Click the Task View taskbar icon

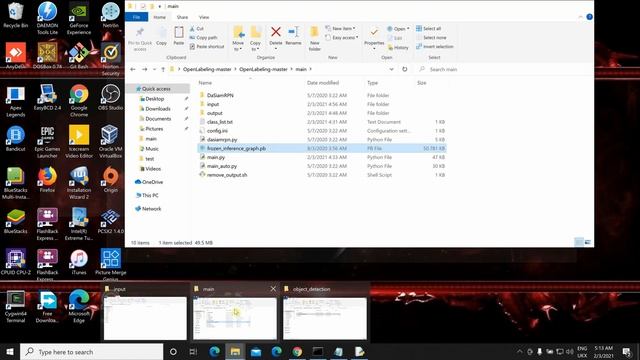point(193,351)
